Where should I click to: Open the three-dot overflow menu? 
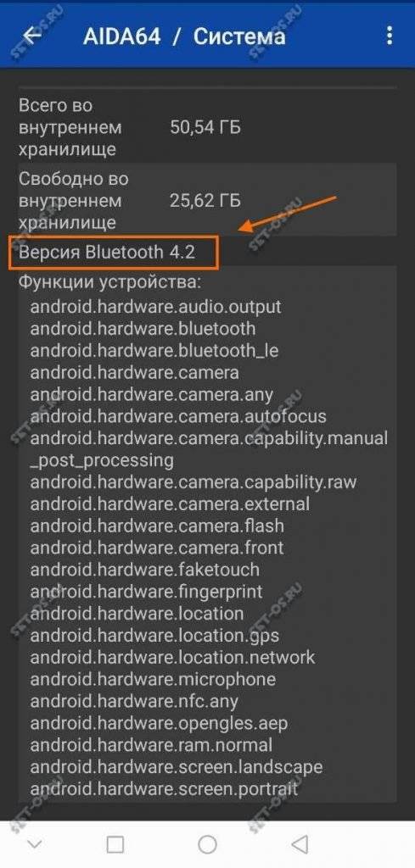[x=390, y=36]
